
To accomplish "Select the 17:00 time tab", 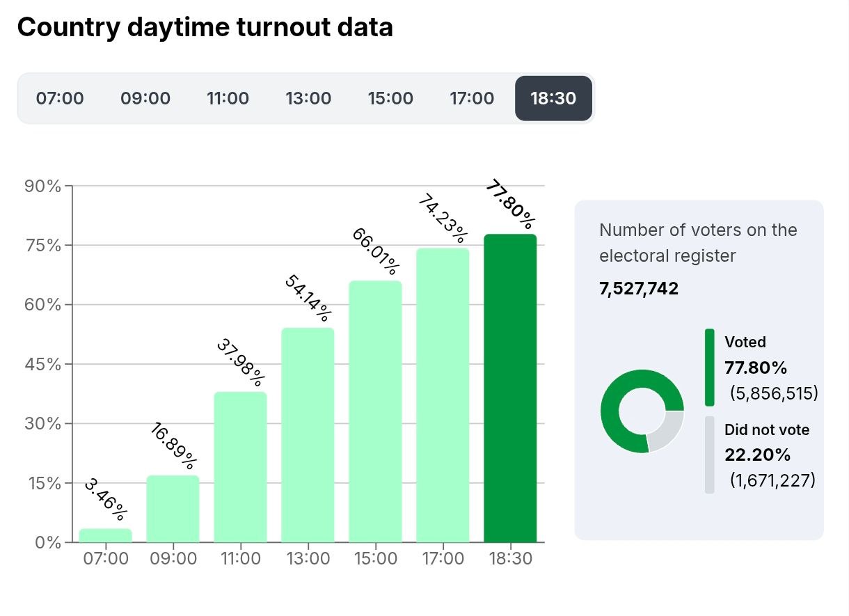I will 472,98.
